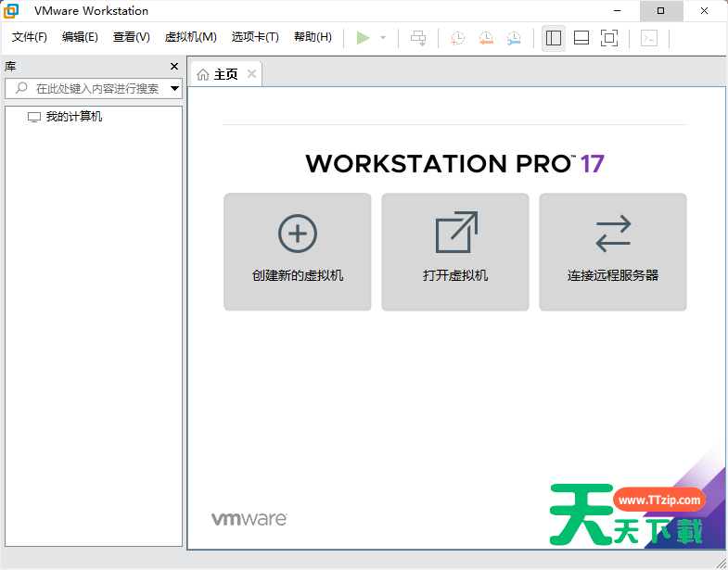Viewport: 728px width, 570px height.
Task: Click the library search input field
Action: (94, 88)
